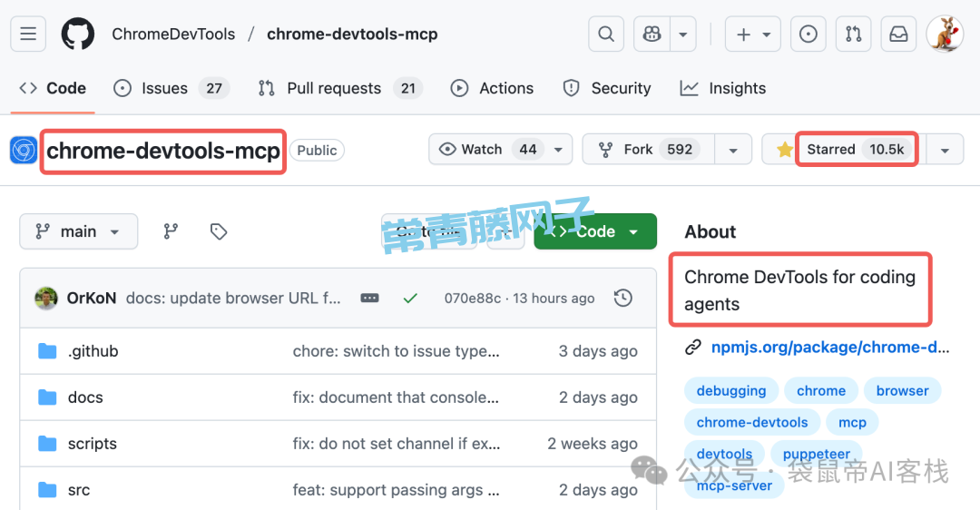Open the green Code dropdown
The image size is (980, 510).
595,231
